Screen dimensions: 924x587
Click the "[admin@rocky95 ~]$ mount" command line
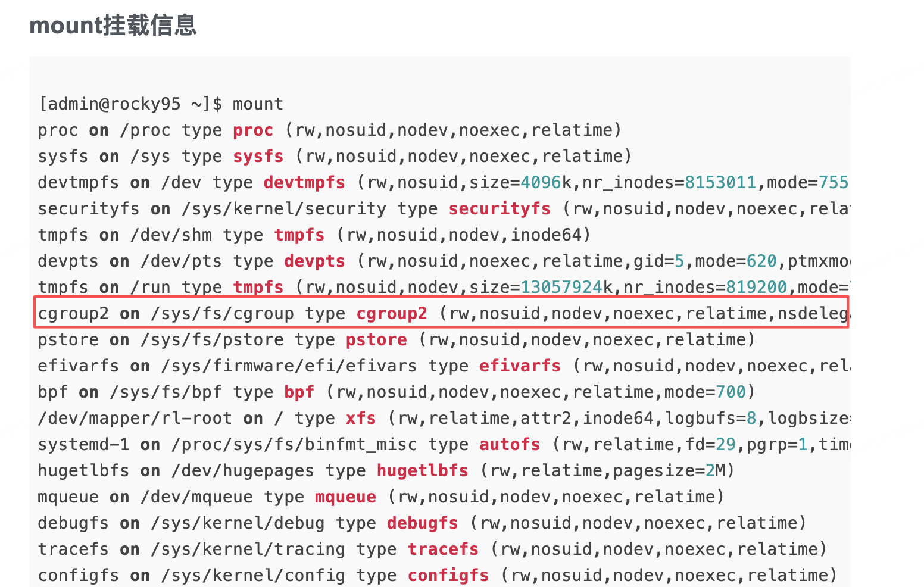click(160, 104)
